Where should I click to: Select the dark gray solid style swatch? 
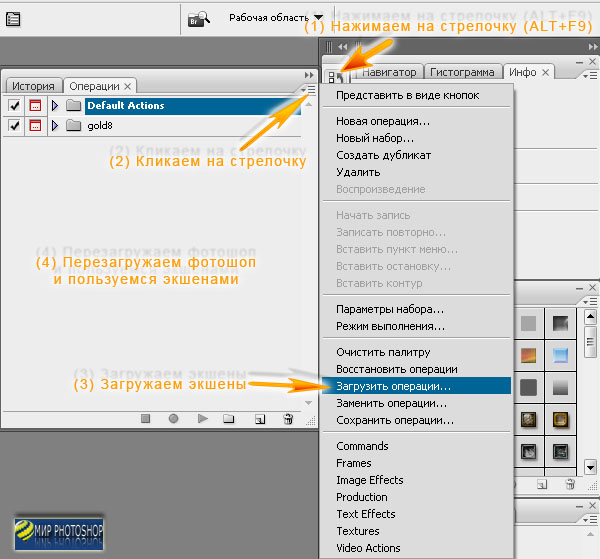pyautogui.click(x=528, y=388)
